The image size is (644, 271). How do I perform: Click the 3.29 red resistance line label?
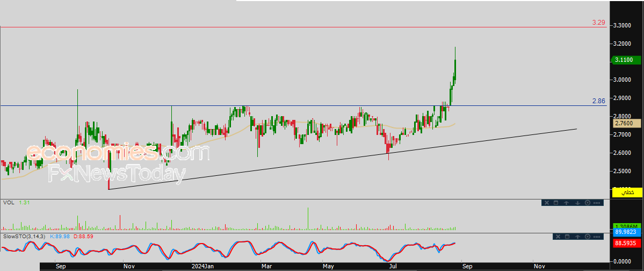coord(598,23)
